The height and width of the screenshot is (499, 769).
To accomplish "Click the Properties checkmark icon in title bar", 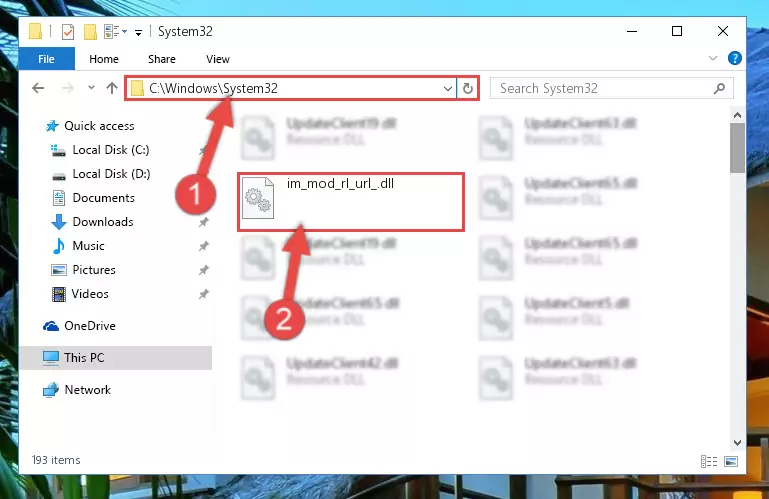I will tap(68, 32).
